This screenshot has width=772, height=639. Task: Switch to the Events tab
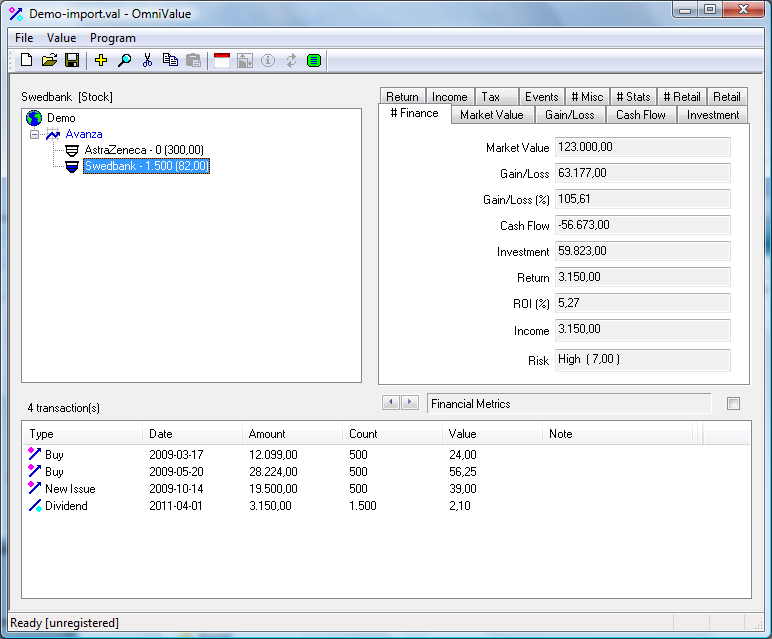(542, 96)
